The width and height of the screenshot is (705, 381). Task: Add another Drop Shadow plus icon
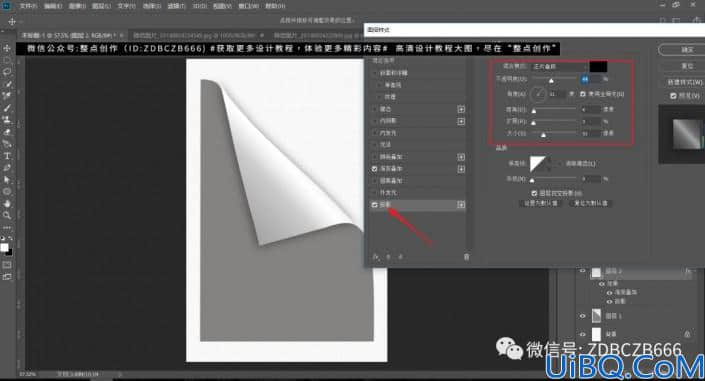coord(461,205)
